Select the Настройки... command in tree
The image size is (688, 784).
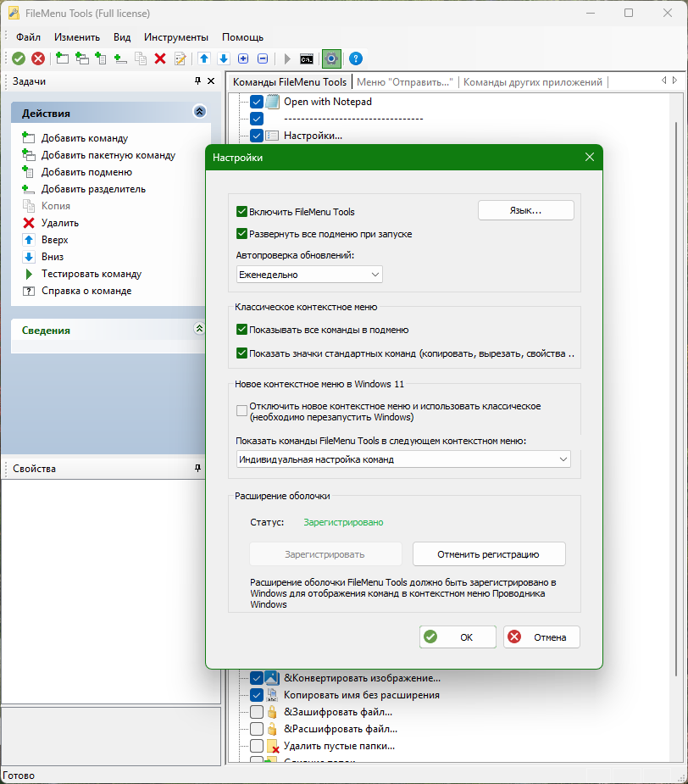tap(313, 136)
